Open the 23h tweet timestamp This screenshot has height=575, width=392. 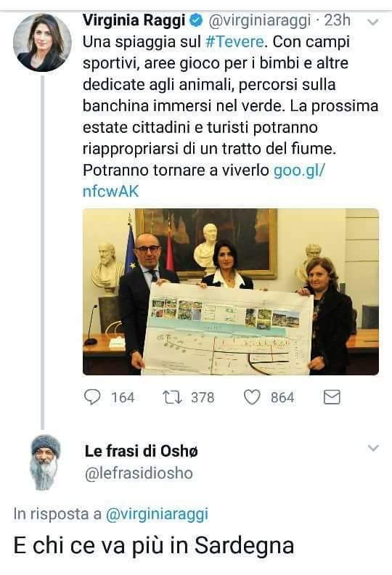338,20
